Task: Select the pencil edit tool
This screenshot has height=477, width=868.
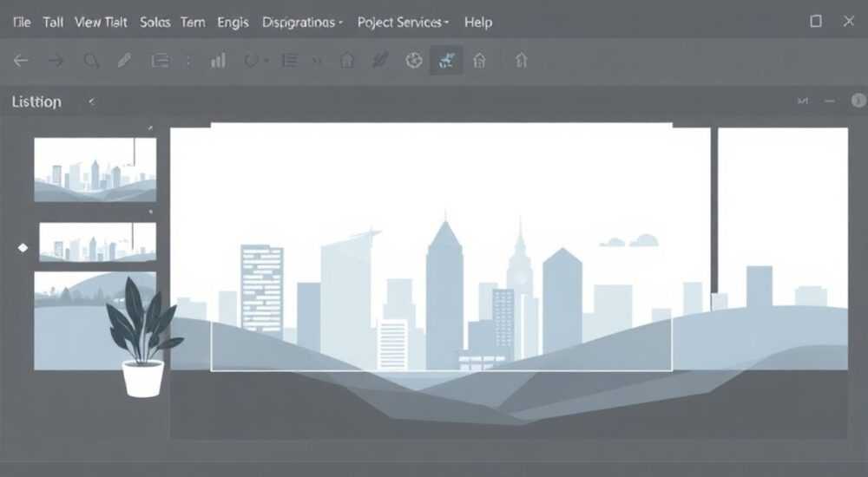Action: [124, 60]
